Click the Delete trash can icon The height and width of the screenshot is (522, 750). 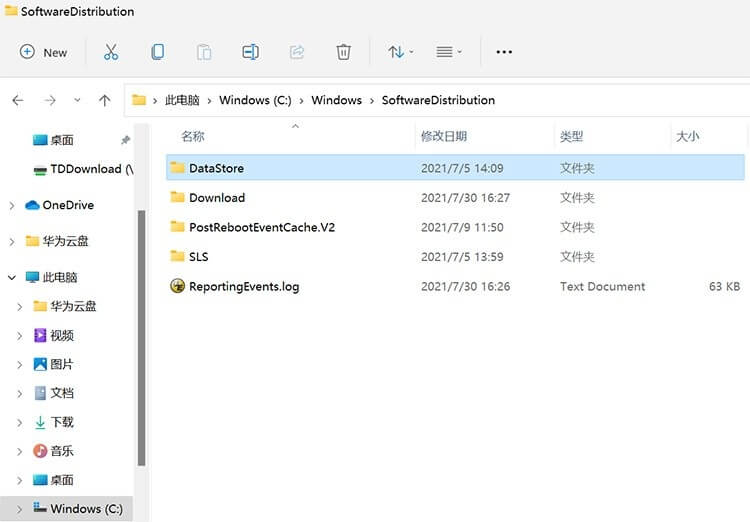tap(343, 52)
